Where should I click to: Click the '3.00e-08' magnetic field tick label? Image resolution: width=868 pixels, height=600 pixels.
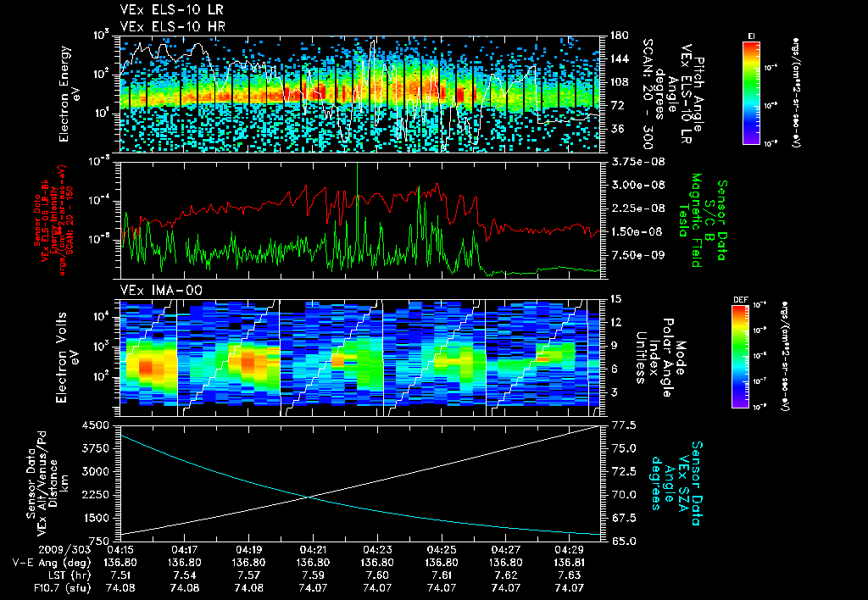[637, 185]
